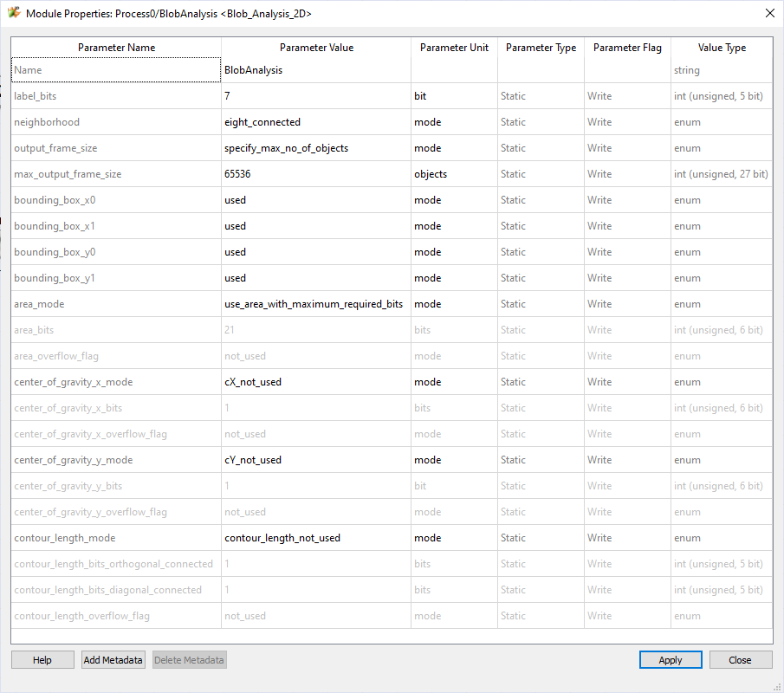Click the Add Metadata button
Viewport: 784px width, 693px height.
113,660
